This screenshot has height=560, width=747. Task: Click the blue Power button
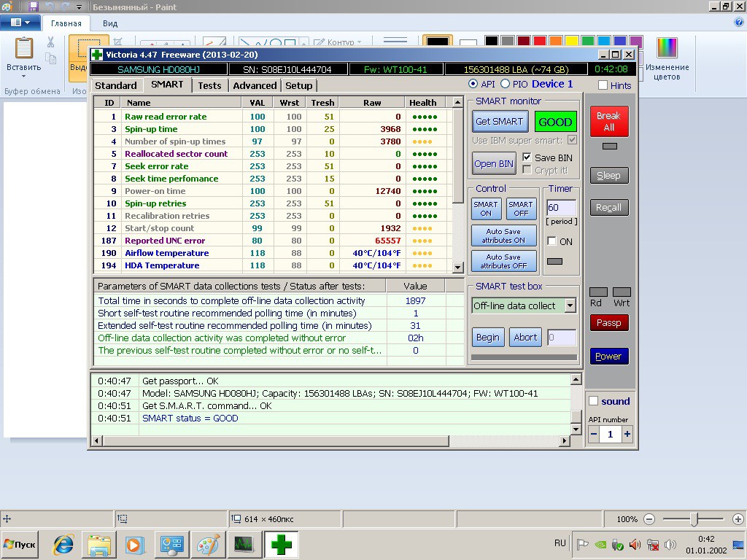[x=609, y=356]
